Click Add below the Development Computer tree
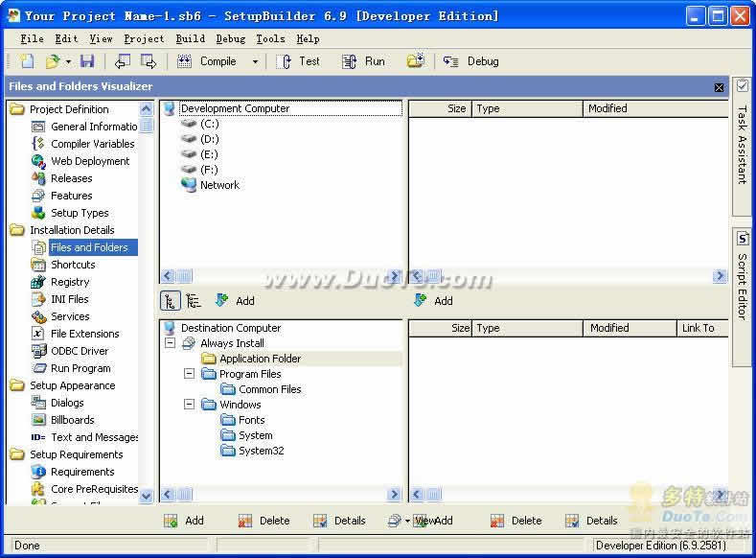 pyautogui.click(x=236, y=301)
